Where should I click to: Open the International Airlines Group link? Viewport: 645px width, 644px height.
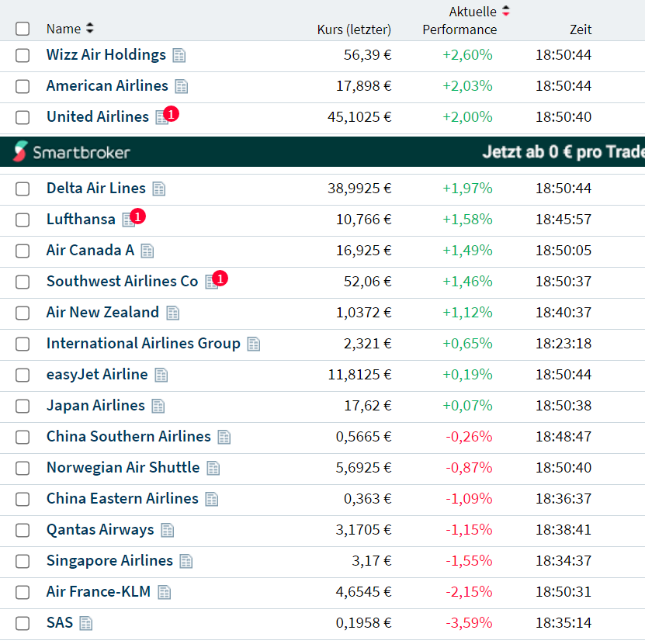tap(144, 343)
